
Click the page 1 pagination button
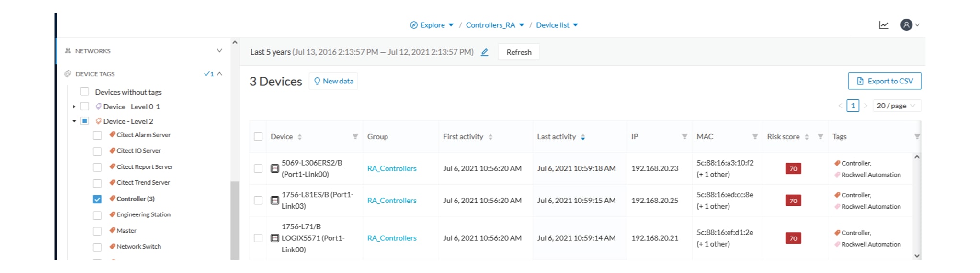[853, 106]
